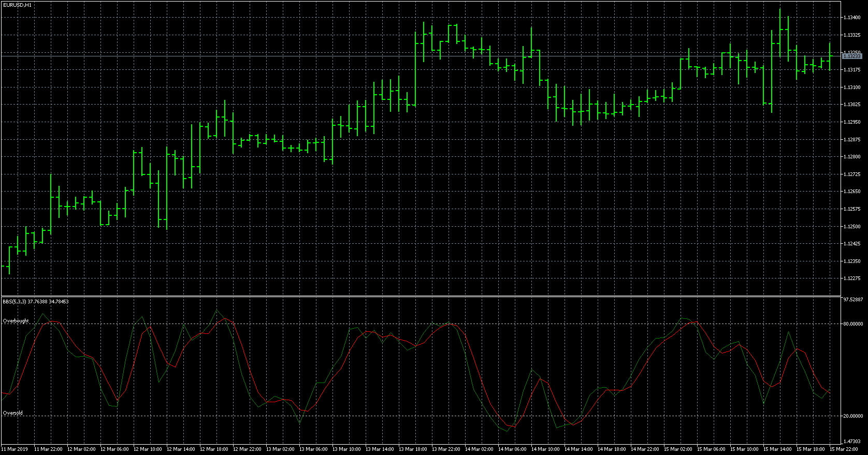Viewport: 868px width, 455px height.
Task: Click the 15 Mar 18:00 time label
Action: [x=811, y=449]
